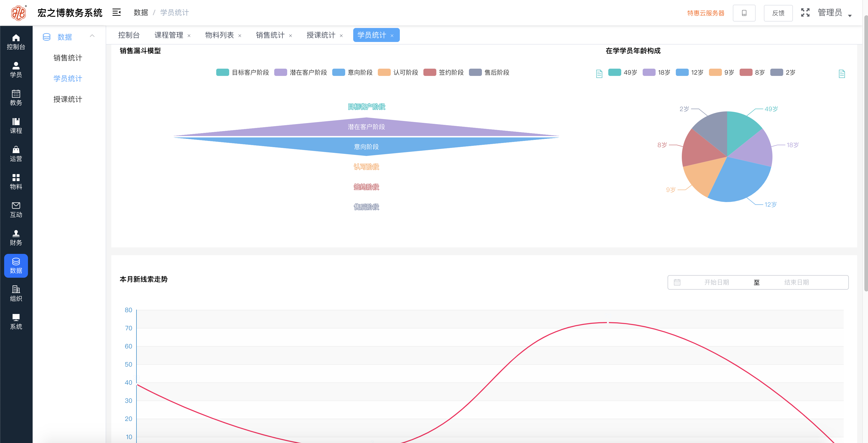Open the 运营 sidebar section
Image resolution: width=868 pixels, height=443 pixels.
click(x=16, y=154)
